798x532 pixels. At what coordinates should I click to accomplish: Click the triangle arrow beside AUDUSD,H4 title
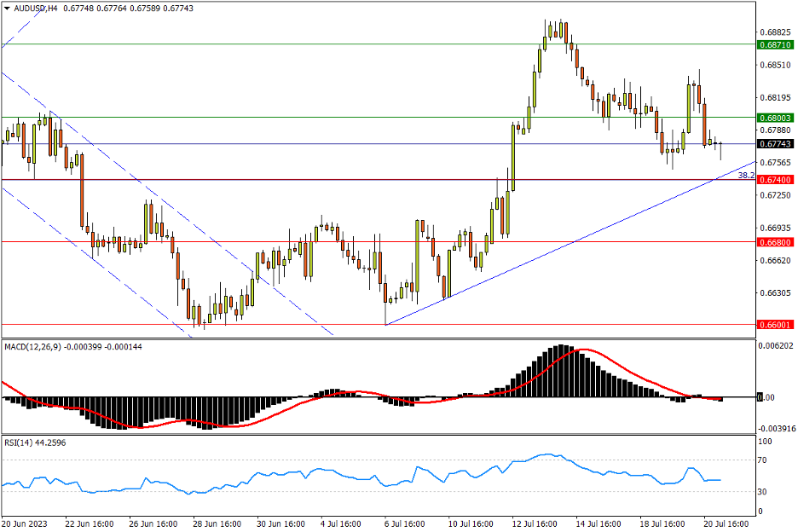7,8
